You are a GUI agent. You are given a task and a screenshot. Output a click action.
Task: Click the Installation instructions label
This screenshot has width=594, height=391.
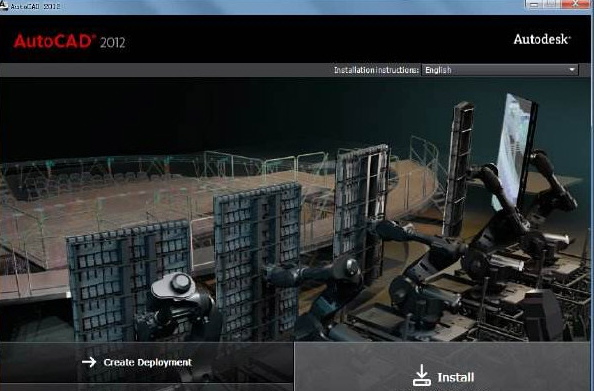[x=377, y=70]
